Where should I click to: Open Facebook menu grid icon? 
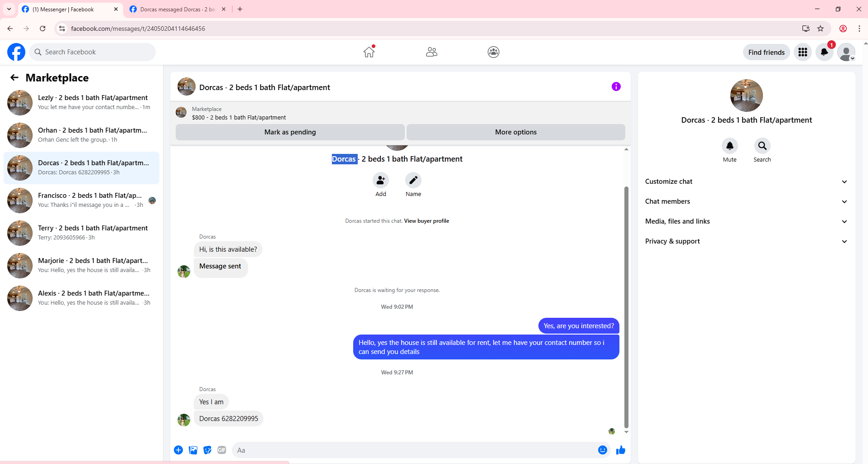(x=803, y=52)
